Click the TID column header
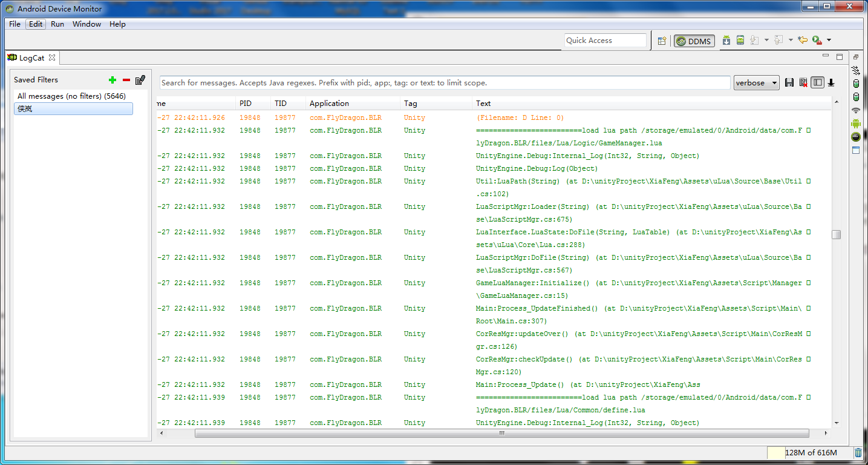Image resolution: width=868 pixels, height=465 pixels. pyautogui.click(x=288, y=104)
